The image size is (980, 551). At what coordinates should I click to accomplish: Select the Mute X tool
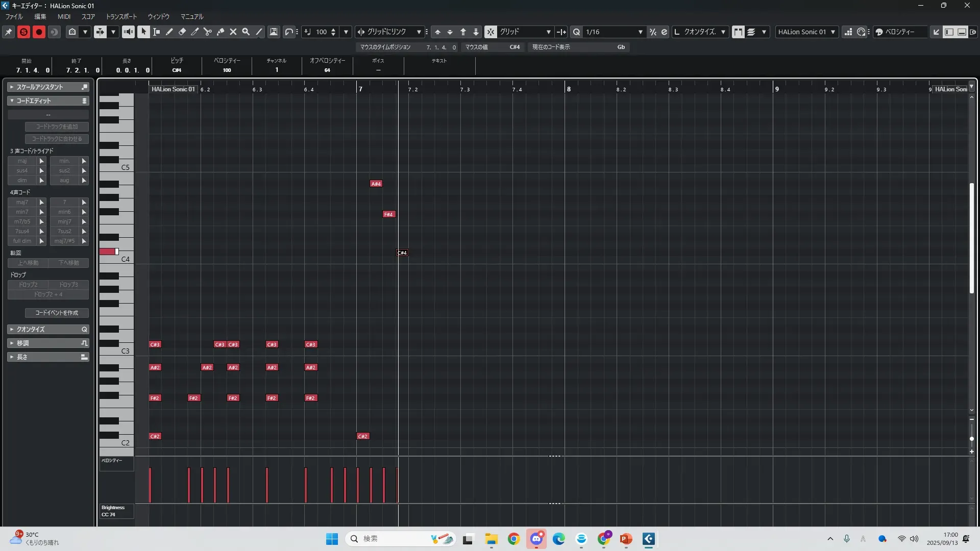click(x=233, y=32)
